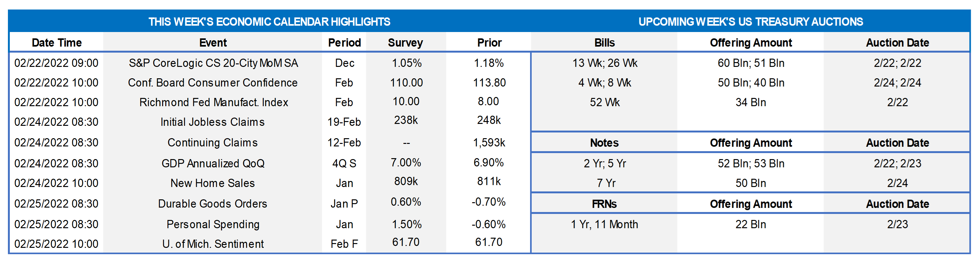Image resolution: width=980 pixels, height=264 pixels.
Task: Select S&P CoreLogic CS 20-City event cell
Action: tap(213, 63)
